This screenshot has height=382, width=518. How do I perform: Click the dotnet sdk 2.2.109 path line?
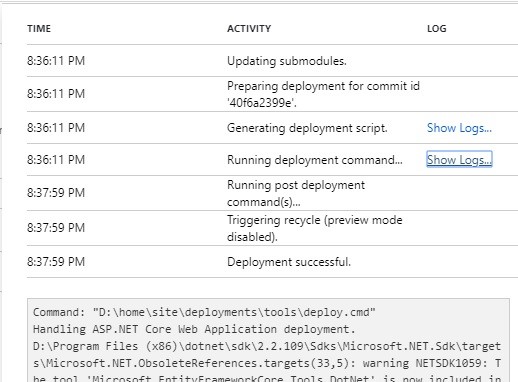[x=267, y=346]
